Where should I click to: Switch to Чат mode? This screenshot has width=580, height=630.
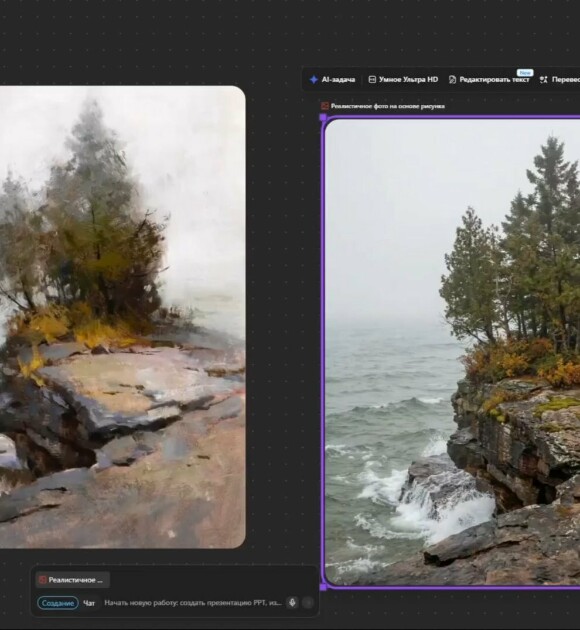point(89,603)
